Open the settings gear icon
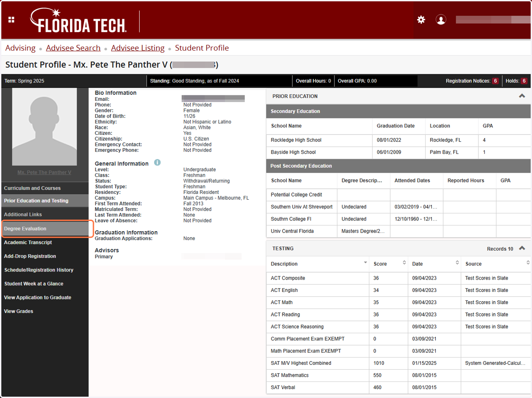The height and width of the screenshot is (398, 532). point(421,20)
